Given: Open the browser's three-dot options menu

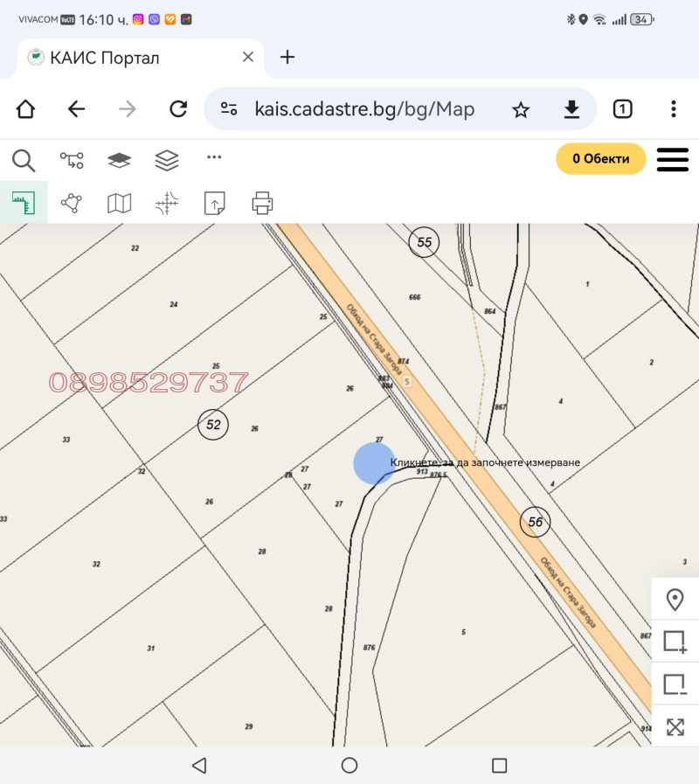Looking at the screenshot, I should pyautogui.click(x=673, y=109).
